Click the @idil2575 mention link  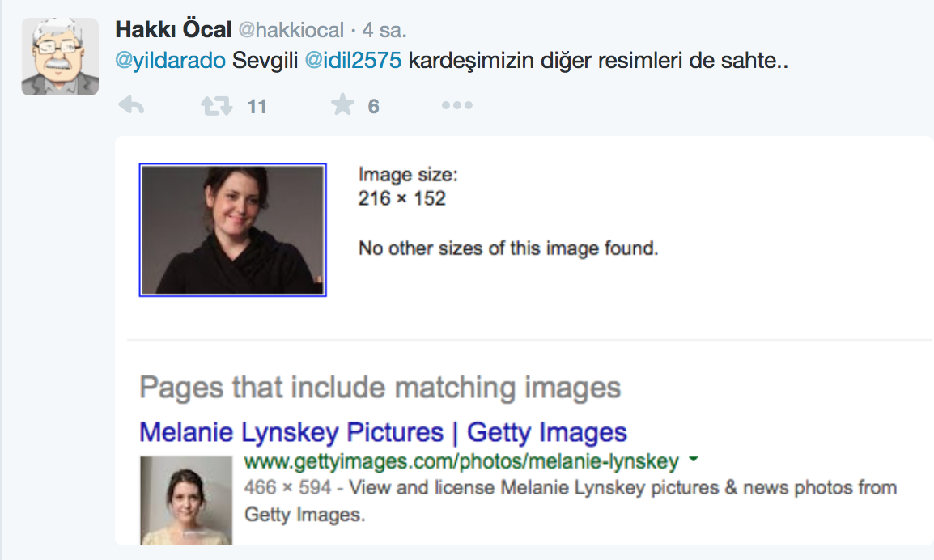click(353, 62)
